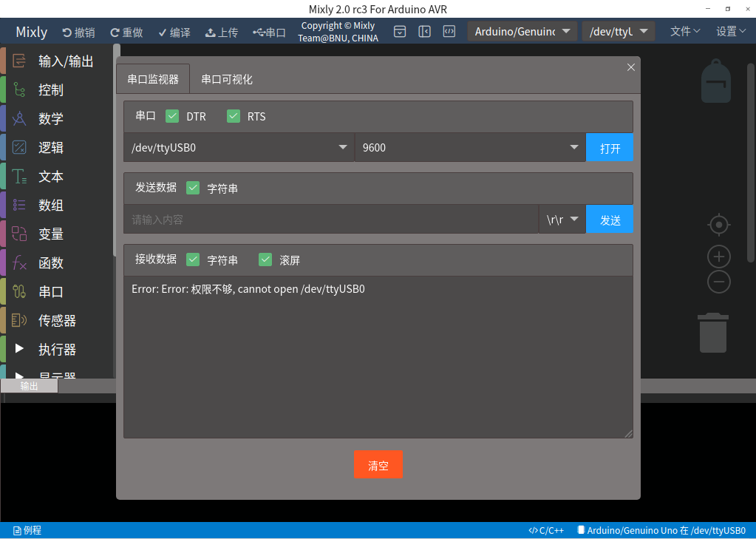Click the Copyright Mixly Team text
The image size is (756, 539).
(338, 32)
